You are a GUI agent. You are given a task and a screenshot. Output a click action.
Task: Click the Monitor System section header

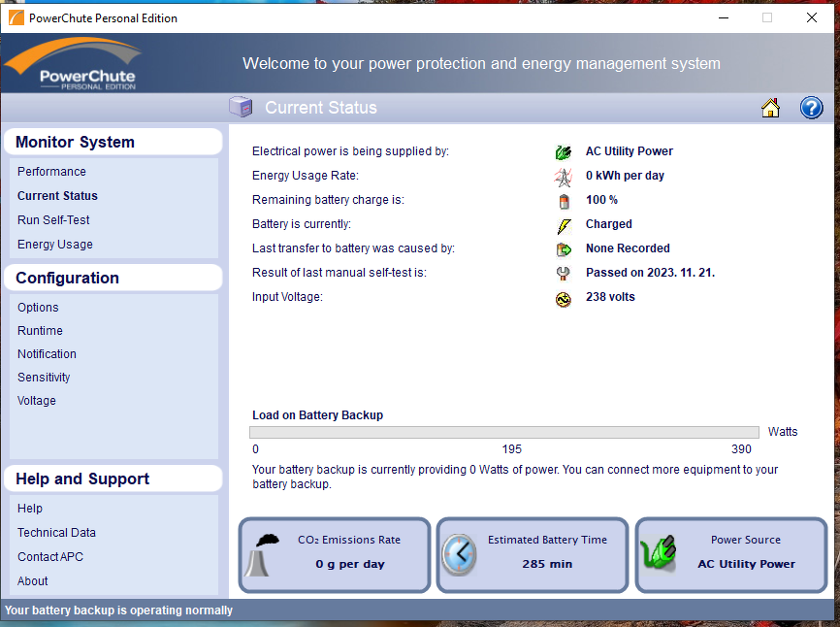pyautogui.click(x=113, y=142)
